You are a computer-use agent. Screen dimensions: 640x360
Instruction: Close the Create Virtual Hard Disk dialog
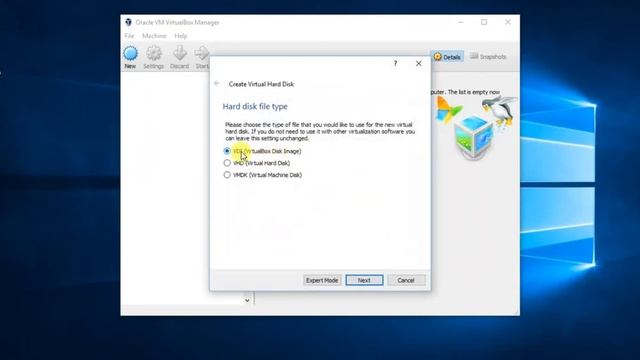tap(418, 63)
